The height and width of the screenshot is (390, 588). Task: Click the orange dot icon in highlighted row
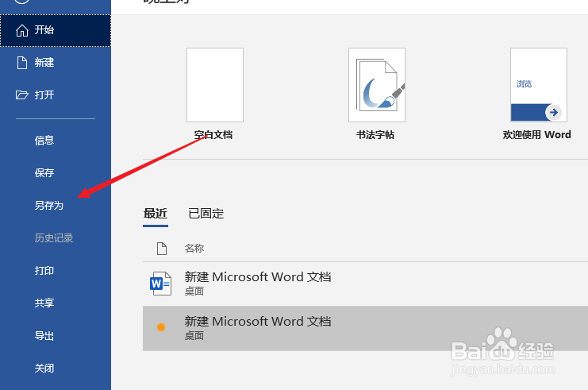point(161,327)
